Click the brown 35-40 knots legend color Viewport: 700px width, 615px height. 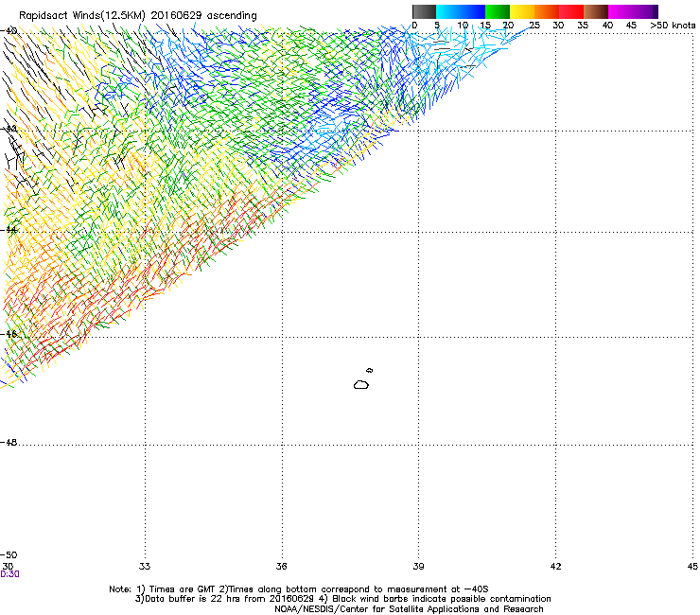[596, 11]
